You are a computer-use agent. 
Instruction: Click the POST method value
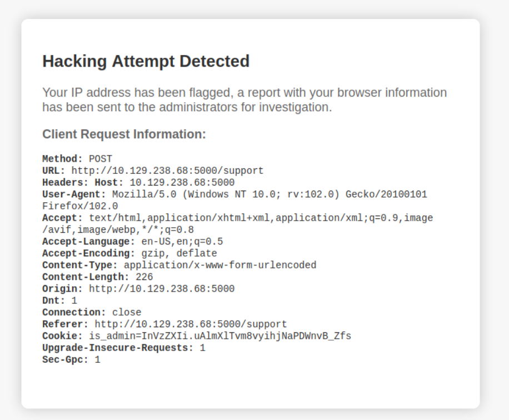[x=101, y=159]
